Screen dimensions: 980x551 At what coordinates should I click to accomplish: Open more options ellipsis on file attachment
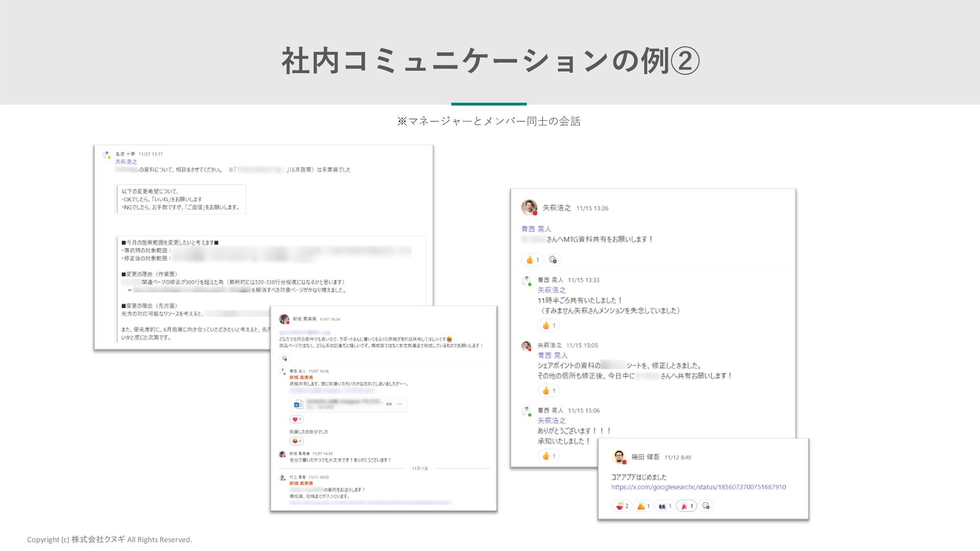click(x=399, y=404)
